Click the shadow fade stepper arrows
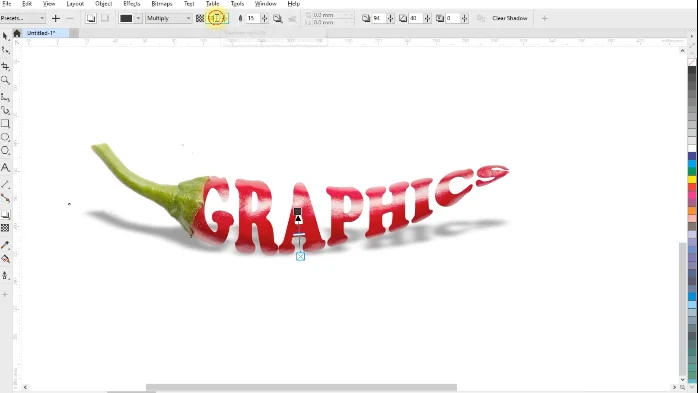The width and height of the screenshot is (698, 393). pyautogui.click(x=464, y=18)
